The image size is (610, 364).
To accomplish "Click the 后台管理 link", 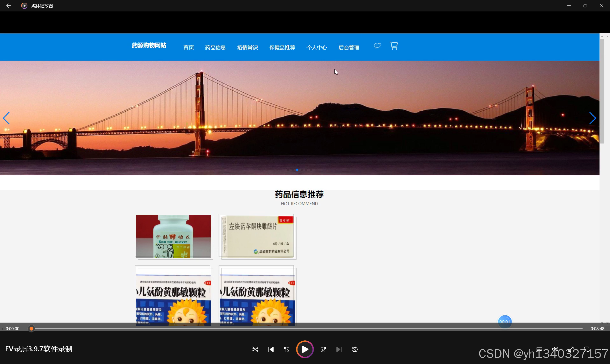I will click(x=349, y=48).
